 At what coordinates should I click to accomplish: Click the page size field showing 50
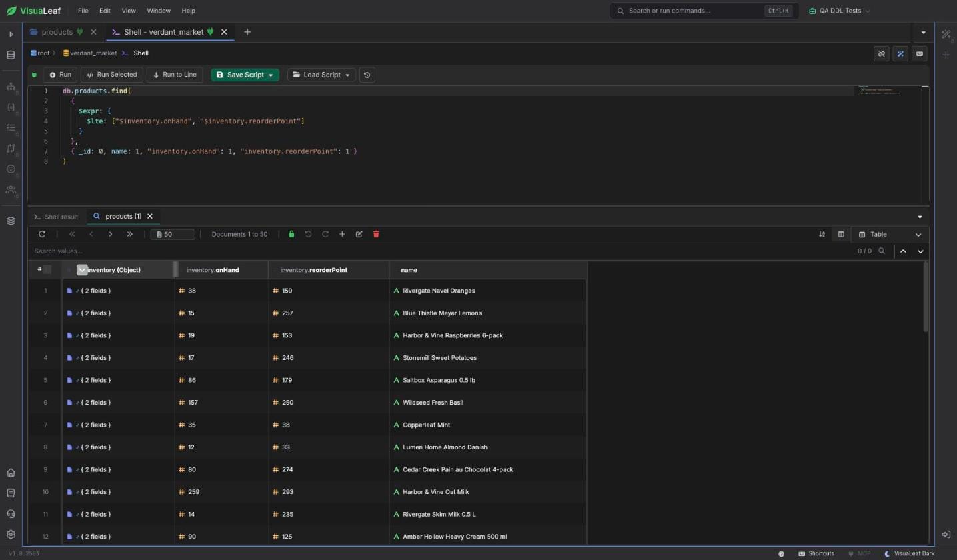click(173, 234)
